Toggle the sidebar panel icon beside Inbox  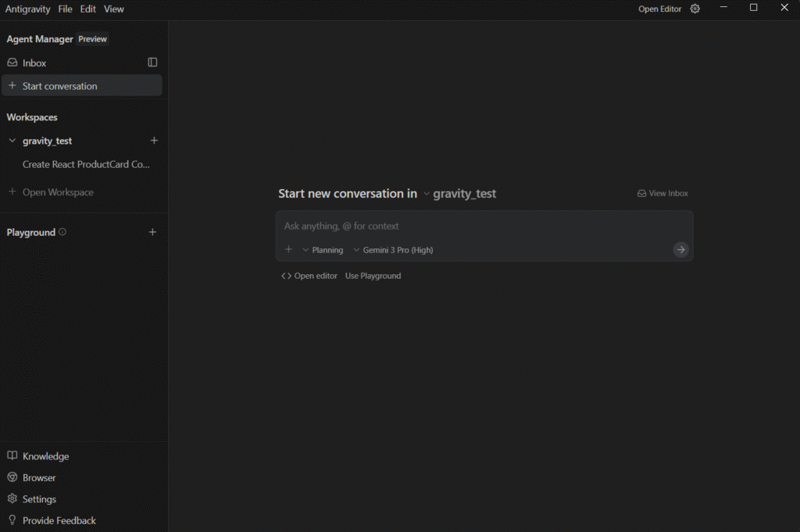[x=152, y=62]
